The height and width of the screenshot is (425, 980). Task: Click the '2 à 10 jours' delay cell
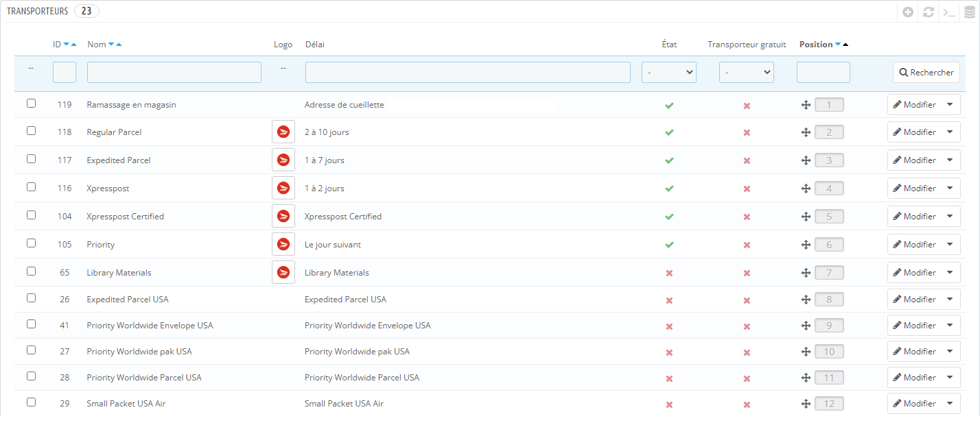(327, 132)
